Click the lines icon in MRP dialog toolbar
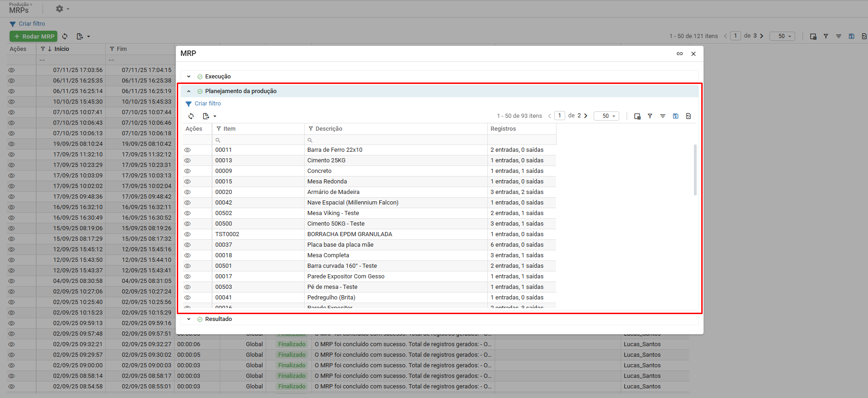Image resolution: width=868 pixels, height=398 pixels. (x=663, y=116)
